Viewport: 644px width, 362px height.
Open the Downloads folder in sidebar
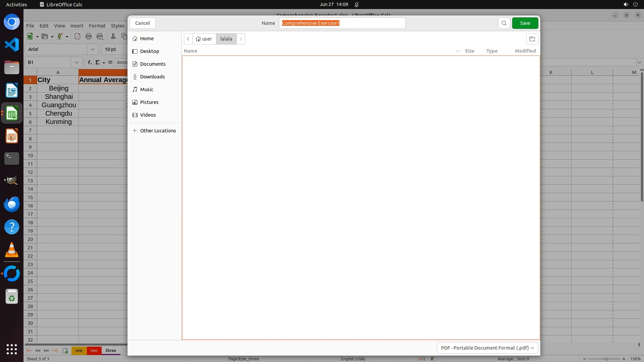152,77
